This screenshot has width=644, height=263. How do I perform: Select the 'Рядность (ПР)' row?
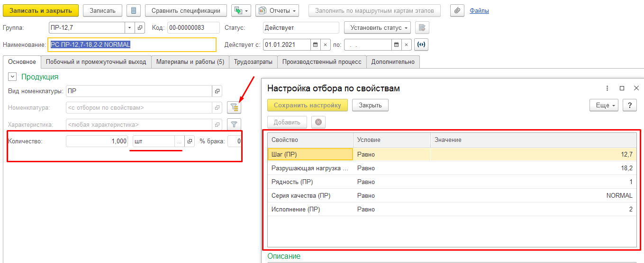pos(452,182)
